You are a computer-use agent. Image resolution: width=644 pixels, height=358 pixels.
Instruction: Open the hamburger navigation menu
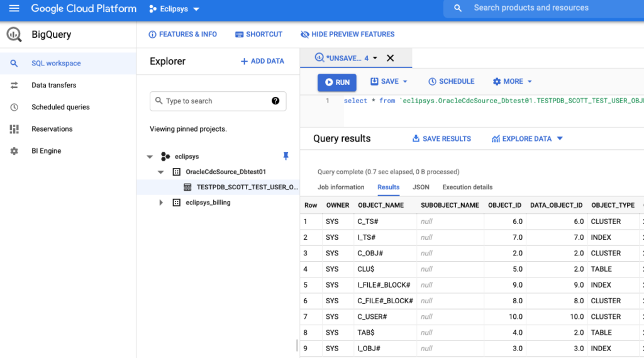[x=14, y=9]
